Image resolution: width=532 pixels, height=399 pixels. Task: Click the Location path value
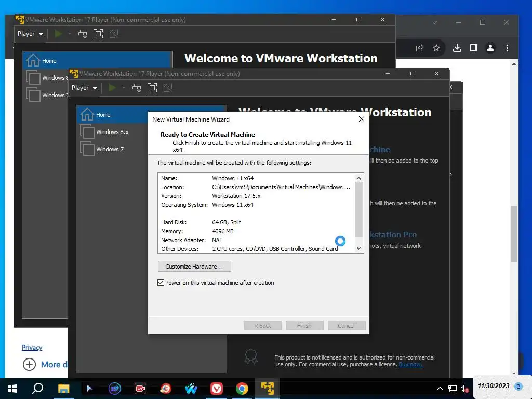281,187
